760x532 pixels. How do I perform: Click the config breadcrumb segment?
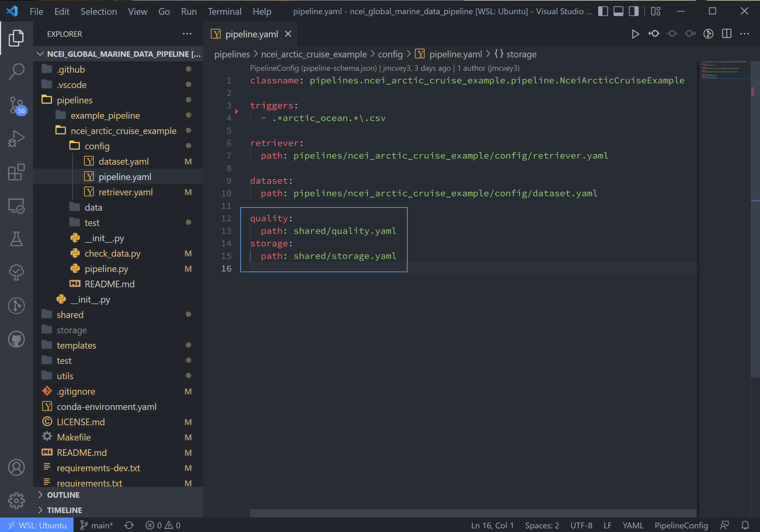pos(390,54)
